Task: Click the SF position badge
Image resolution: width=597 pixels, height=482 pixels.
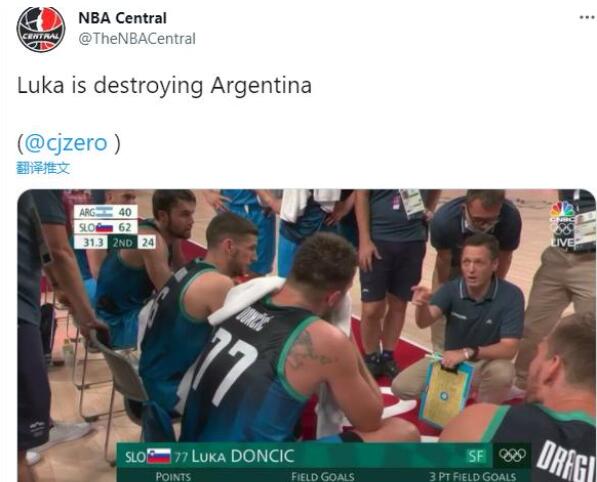Action: pos(476,456)
